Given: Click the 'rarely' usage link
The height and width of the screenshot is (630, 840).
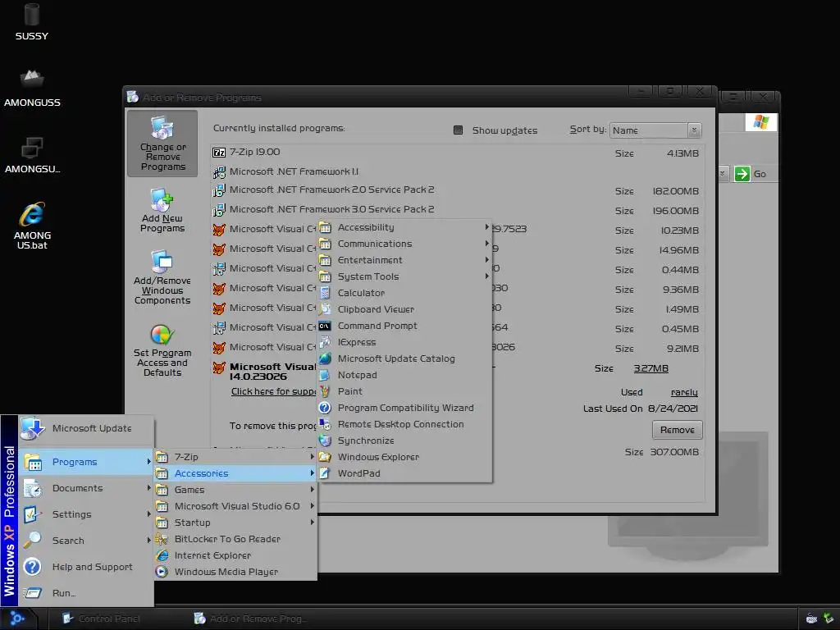Looking at the screenshot, I should pos(684,393).
